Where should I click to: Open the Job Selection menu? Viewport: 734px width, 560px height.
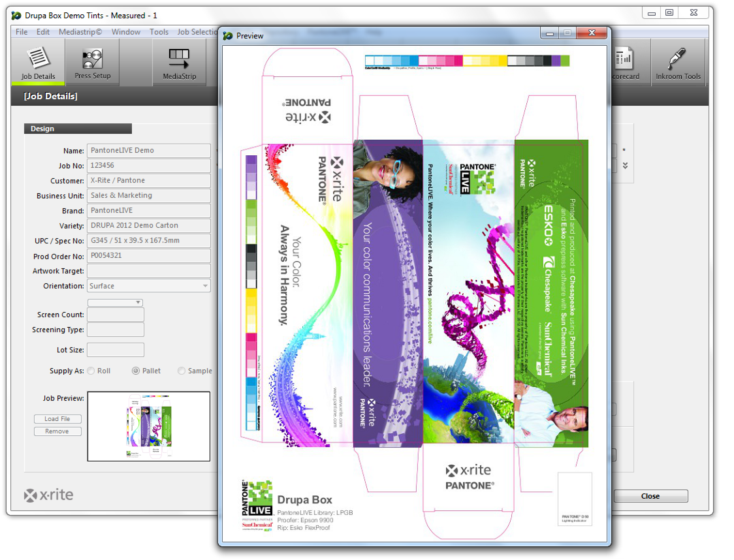(x=197, y=32)
